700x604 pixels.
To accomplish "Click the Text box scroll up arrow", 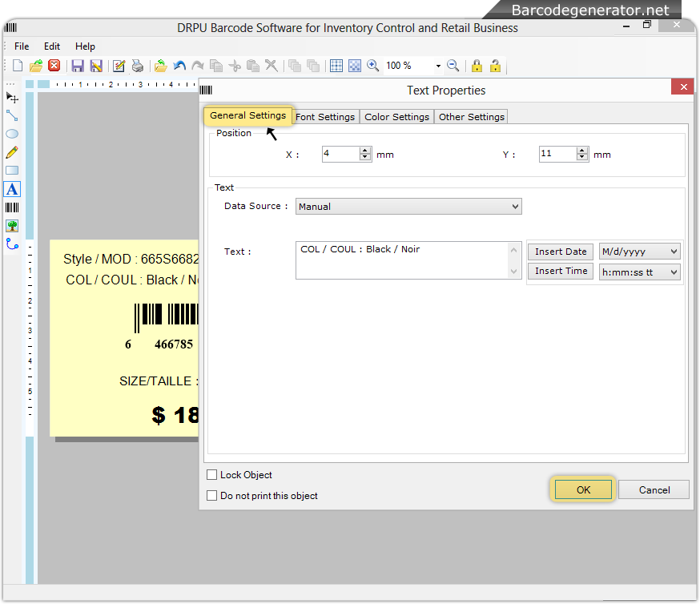I will (514, 250).
